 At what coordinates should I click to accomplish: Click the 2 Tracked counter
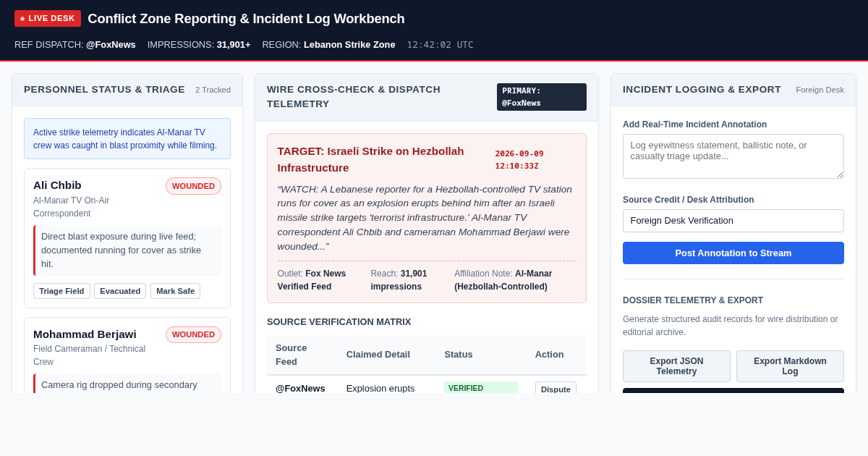[x=213, y=90]
